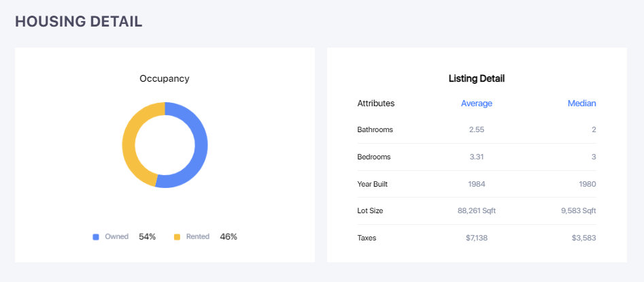Click the Listing Detail heading

click(x=476, y=79)
